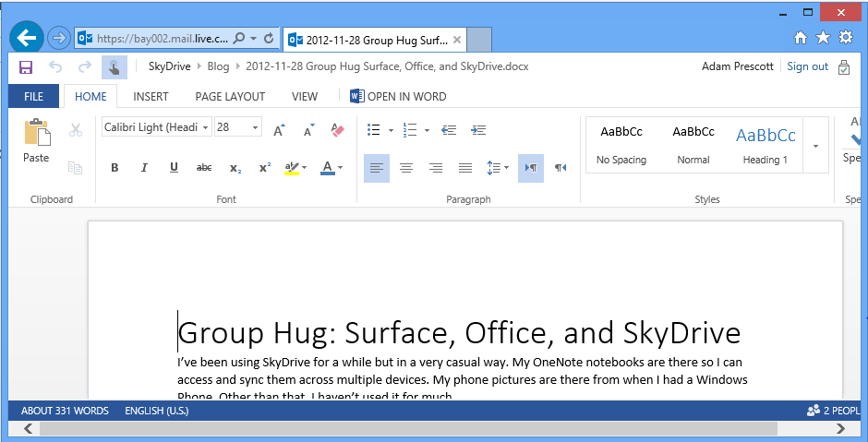This screenshot has height=442, width=868.
Task: Click the Grow Font icon
Action: (279, 129)
